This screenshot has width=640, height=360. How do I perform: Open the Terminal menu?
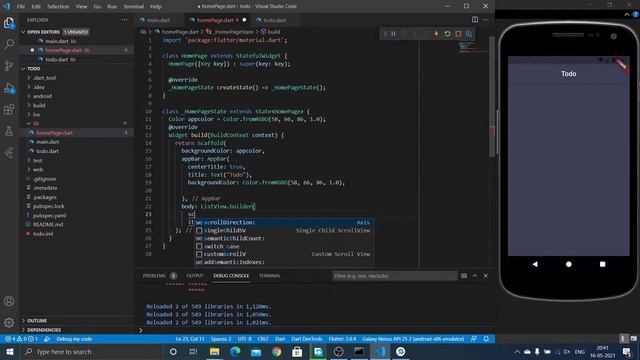tap(133, 7)
